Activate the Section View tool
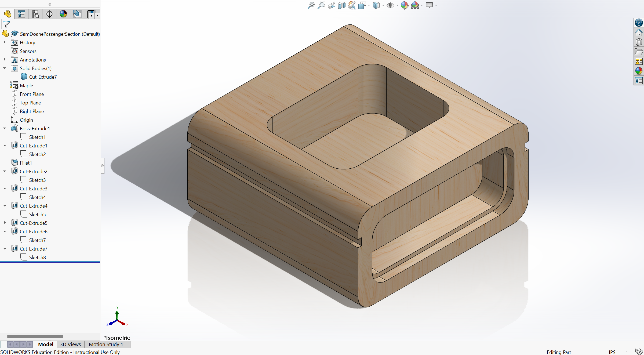The image size is (644, 355). pos(341,5)
